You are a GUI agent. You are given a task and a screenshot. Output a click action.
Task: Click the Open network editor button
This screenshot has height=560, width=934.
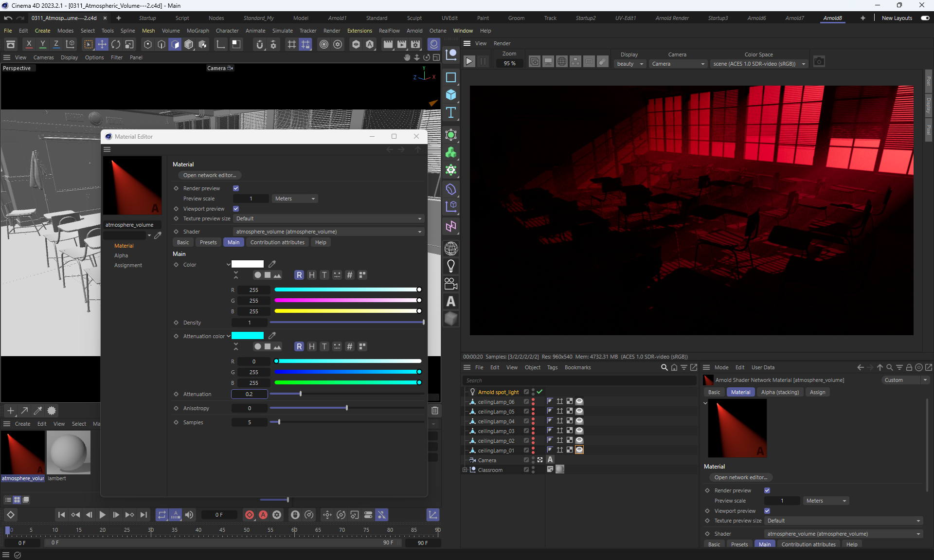pos(210,175)
